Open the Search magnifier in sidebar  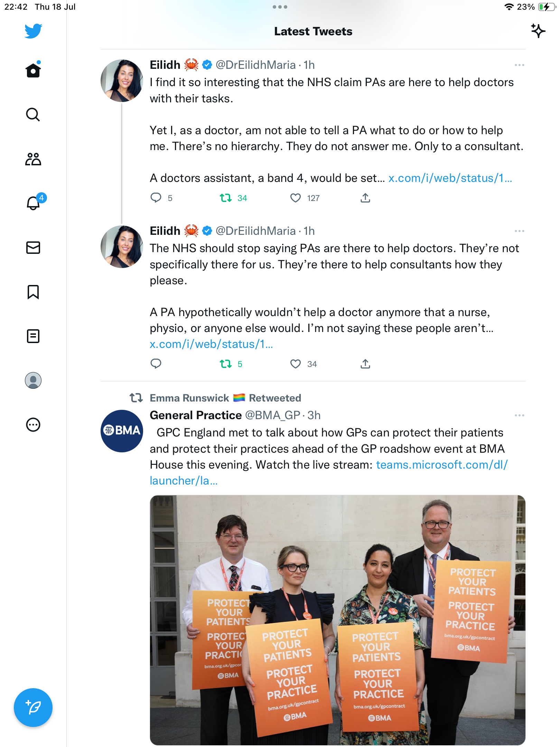pos(33,114)
